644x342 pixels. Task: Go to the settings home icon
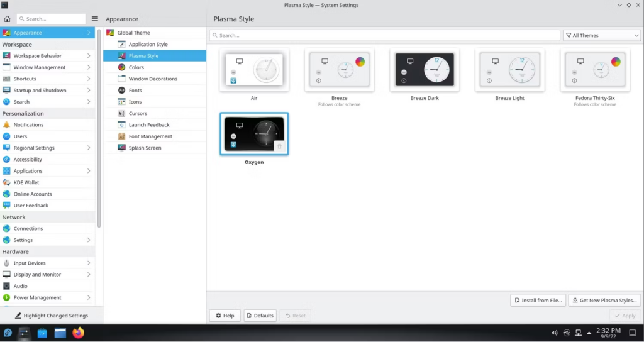pos(7,19)
